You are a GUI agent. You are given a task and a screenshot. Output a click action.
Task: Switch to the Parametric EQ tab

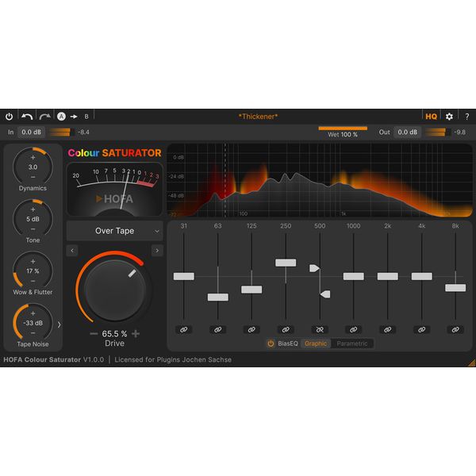click(351, 344)
